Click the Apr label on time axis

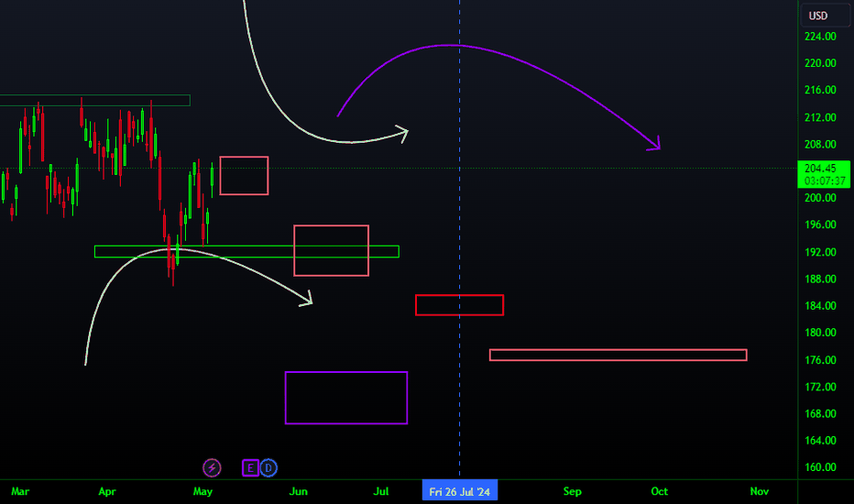[107, 491]
